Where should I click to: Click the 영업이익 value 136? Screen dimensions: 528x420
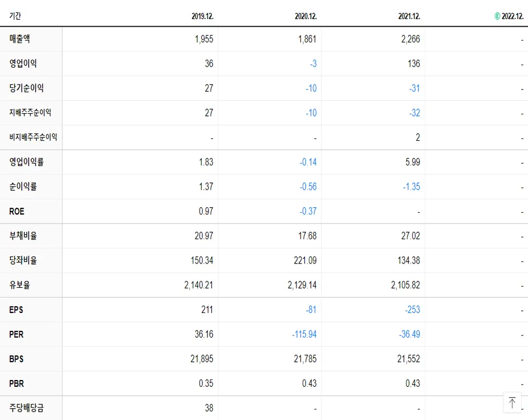414,64
